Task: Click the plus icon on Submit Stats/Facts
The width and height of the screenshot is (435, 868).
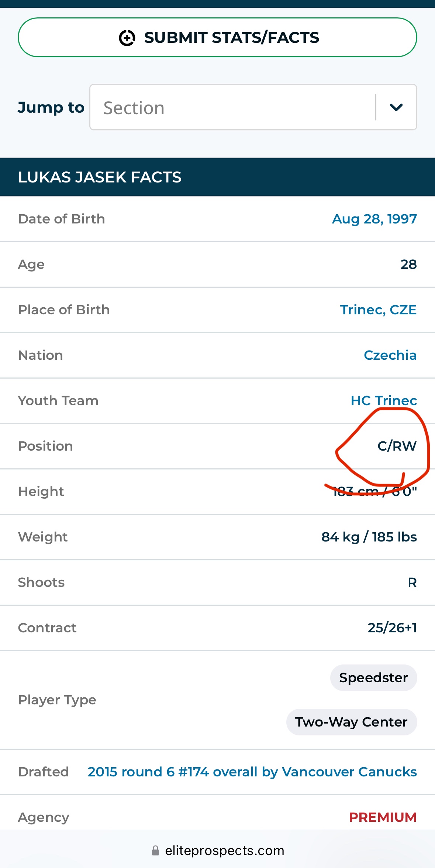Action: click(127, 38)
